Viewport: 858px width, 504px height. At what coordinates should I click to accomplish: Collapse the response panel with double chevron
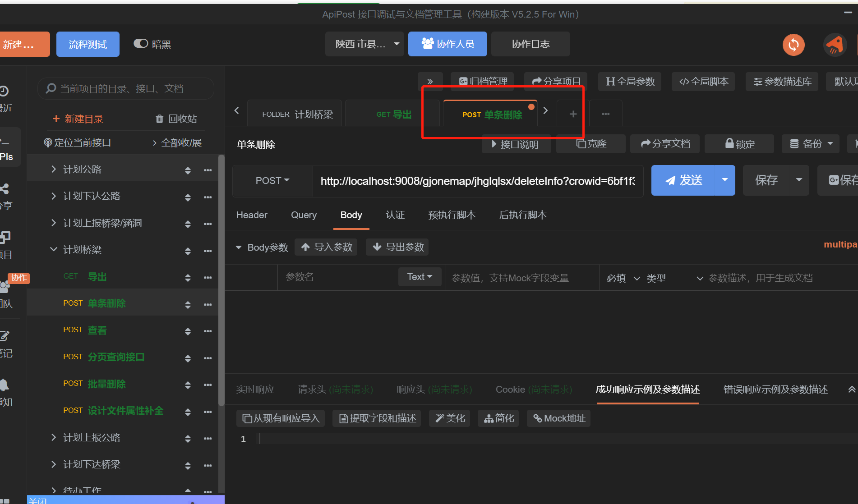[852, 389]
